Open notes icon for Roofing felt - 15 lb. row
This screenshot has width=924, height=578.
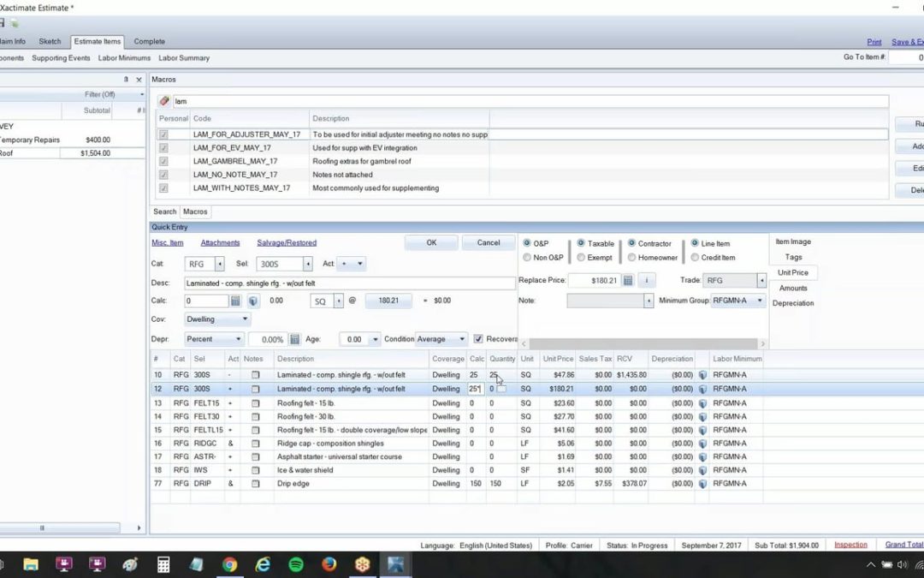pyautogui.click(x=255, y=403)
